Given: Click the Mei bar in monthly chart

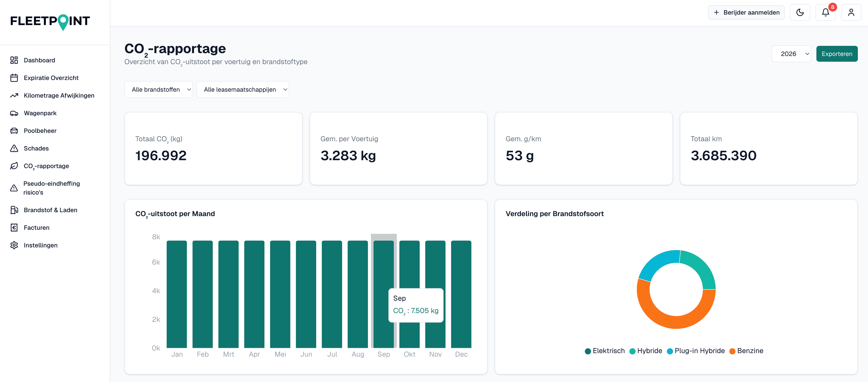Looking at the screenshot, I should [x=280, y=294].
